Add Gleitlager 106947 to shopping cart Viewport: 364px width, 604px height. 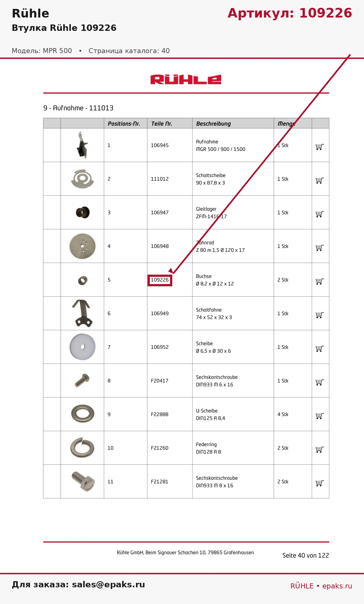(320, 214)
